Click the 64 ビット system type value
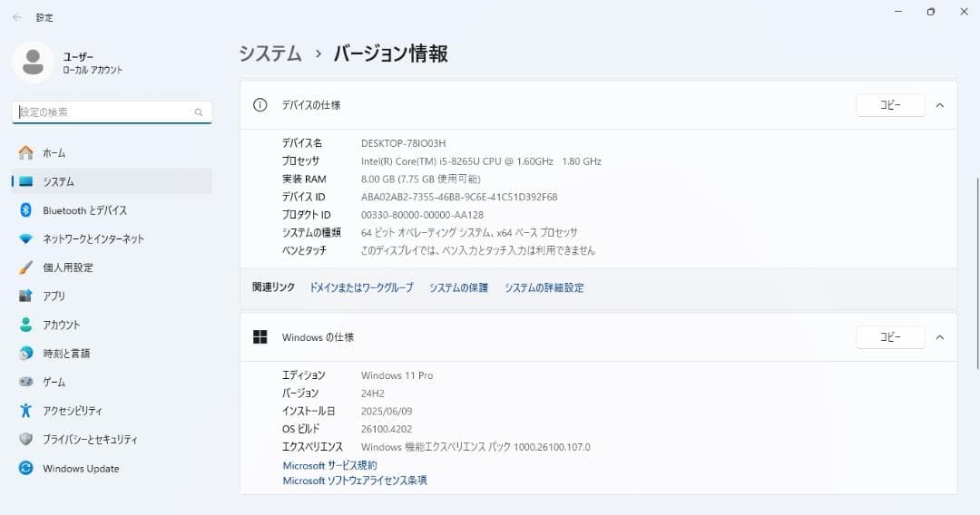Viewport: 980px width, 515px height. coord(469,232)
